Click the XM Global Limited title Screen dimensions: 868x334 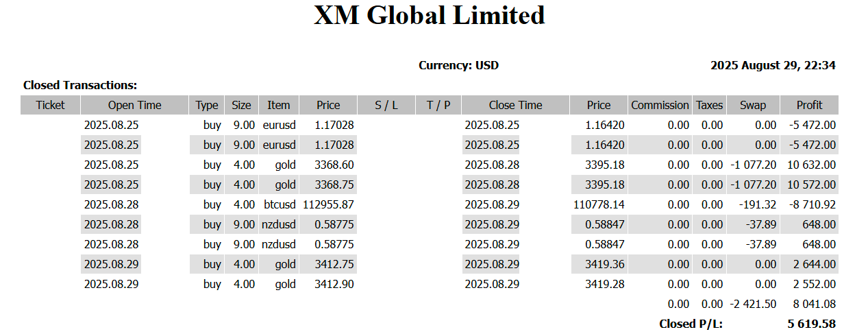(x=430, y=15)
